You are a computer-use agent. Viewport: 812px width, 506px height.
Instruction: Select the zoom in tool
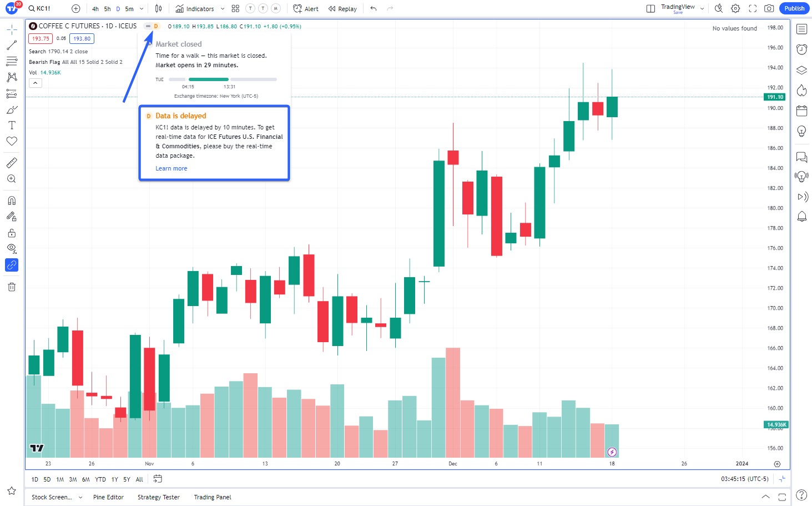[x=12, y=179]
